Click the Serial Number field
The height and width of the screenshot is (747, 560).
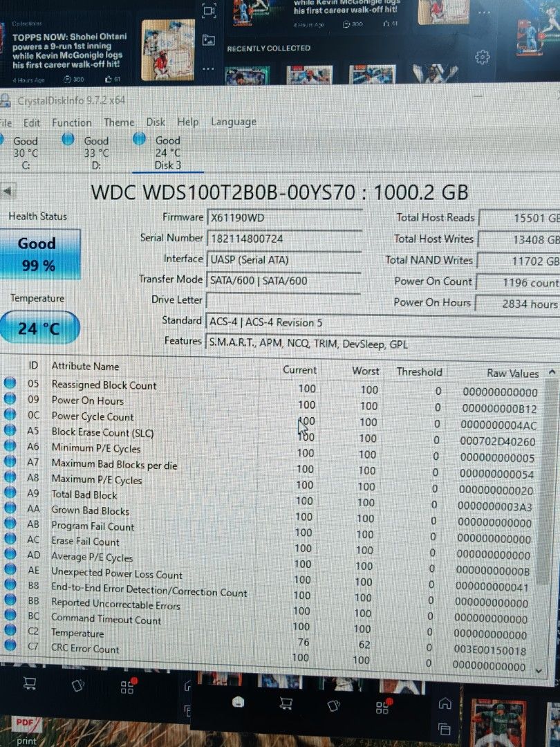284,239
